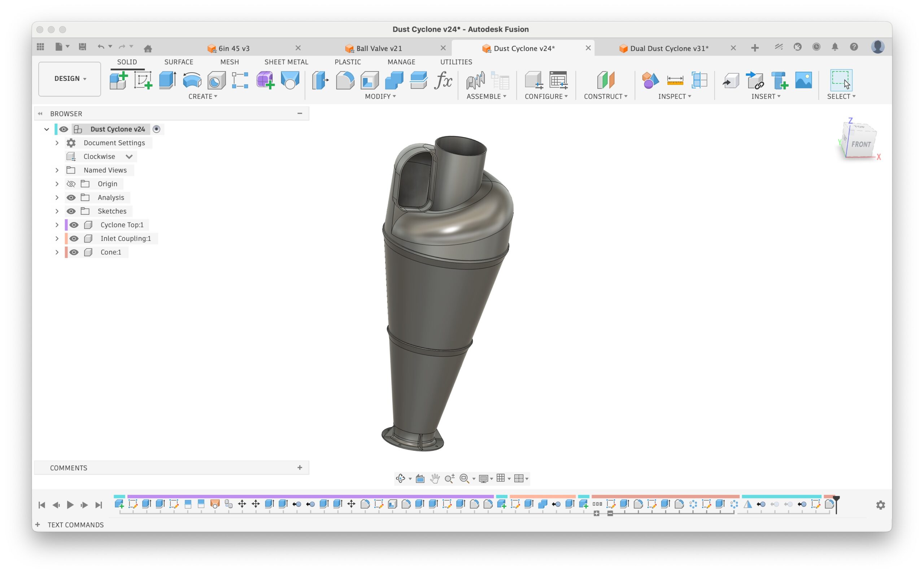Screen dimensions: 924x574
Task: Click the Create Sketch icon
Action: pyautogui.click(x=143, y=81)
